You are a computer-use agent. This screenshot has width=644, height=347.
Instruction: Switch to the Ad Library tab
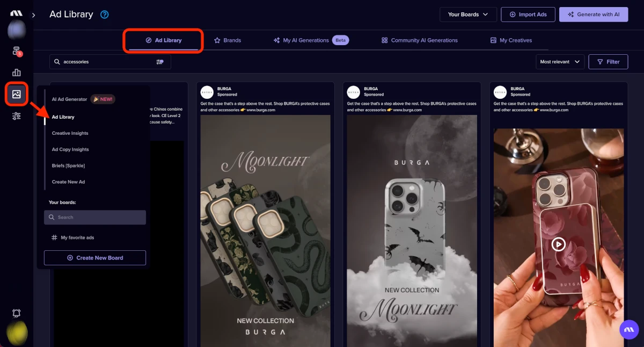coord(164,40)
